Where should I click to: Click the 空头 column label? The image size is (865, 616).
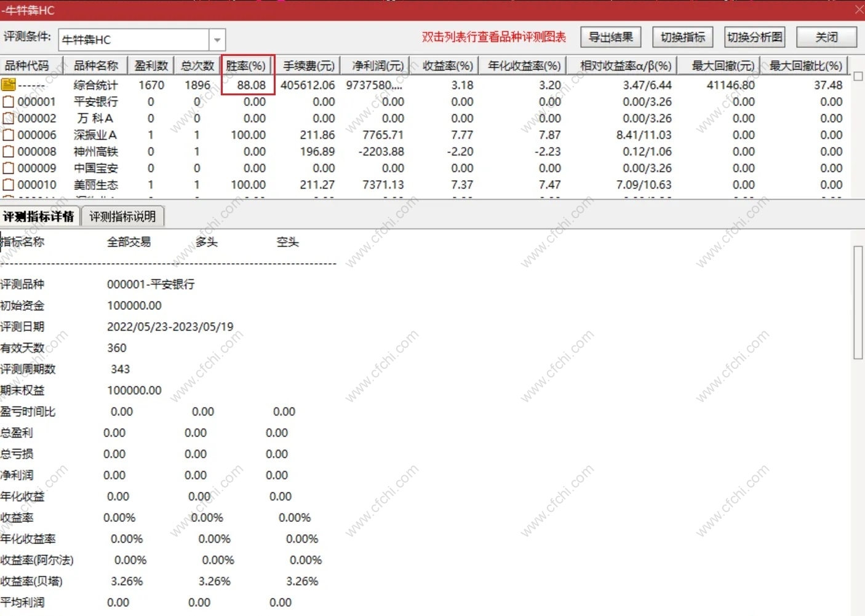(288, 242)
